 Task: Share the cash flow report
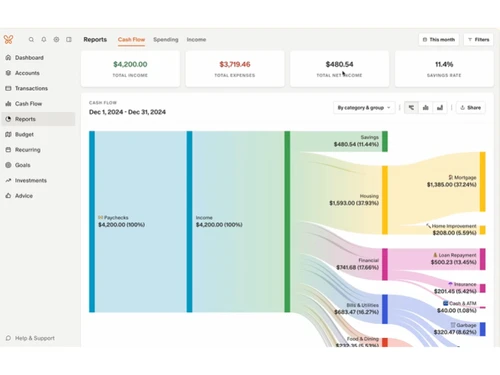[471, 107]
